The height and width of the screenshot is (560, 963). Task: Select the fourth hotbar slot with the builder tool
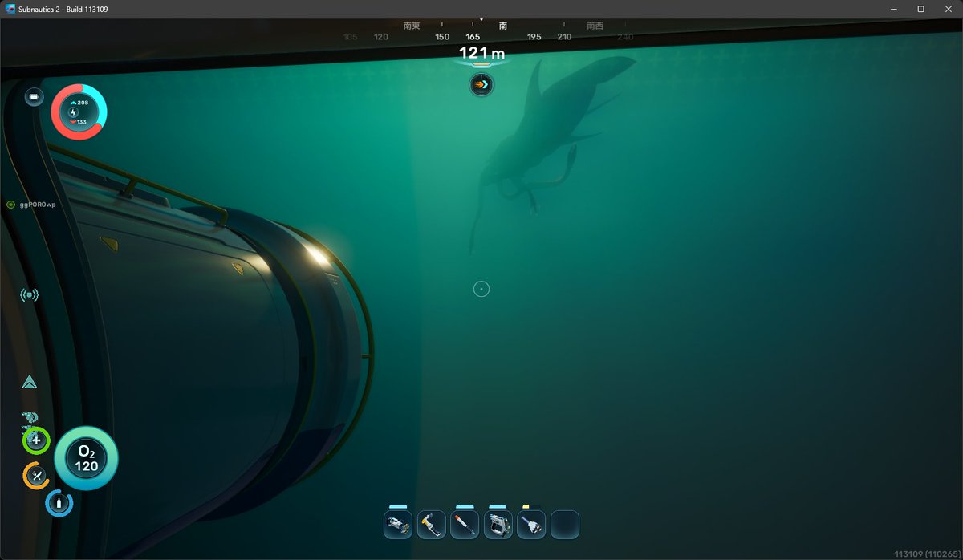tap(498, 525)
